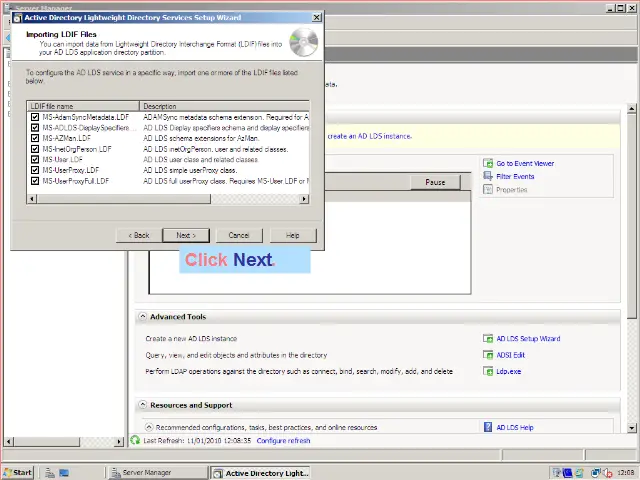Viewport: 640px width, 480px height.
Task: Click create an AD LDS instance link
Action: [x=370, y=136]
